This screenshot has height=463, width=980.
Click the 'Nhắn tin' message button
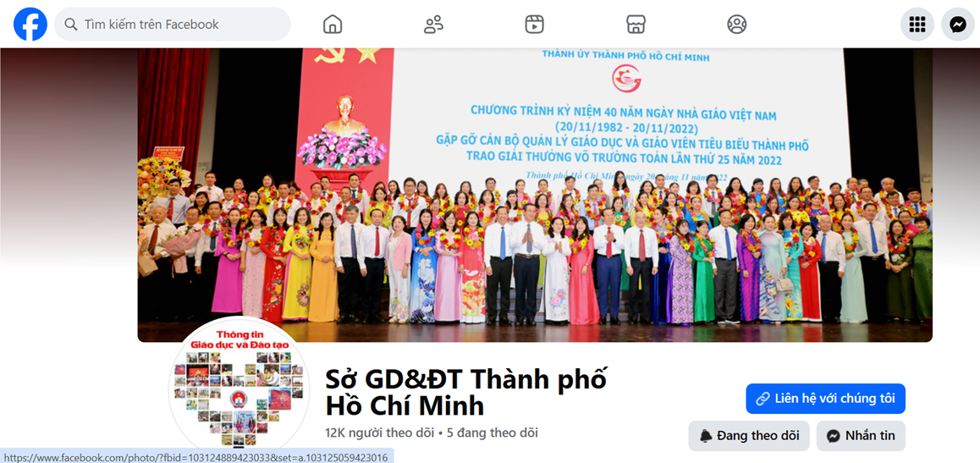coord(861,436)
